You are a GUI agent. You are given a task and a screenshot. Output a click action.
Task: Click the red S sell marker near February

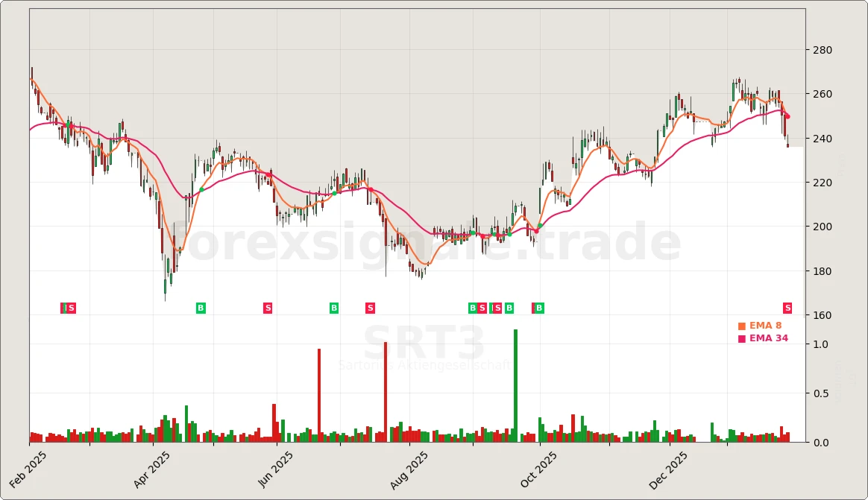(x=69, y=307)
